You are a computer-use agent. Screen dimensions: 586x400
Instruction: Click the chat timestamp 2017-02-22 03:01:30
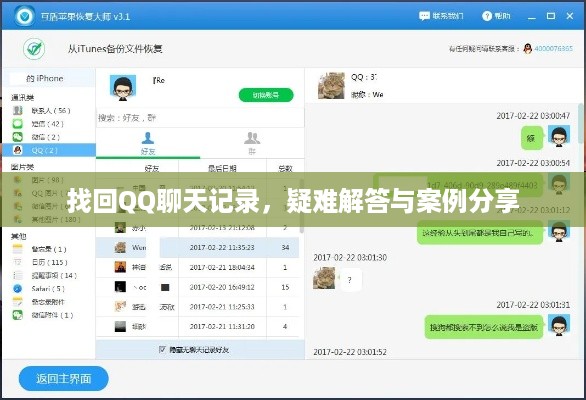click(350, 258)
